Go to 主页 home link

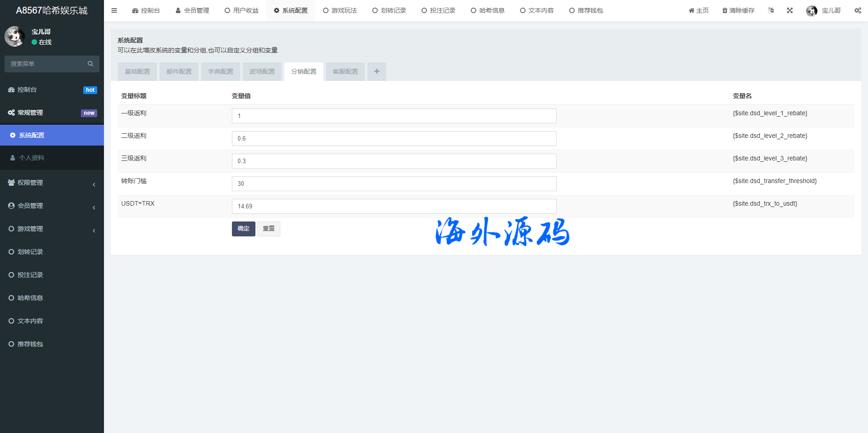[698, 10]
